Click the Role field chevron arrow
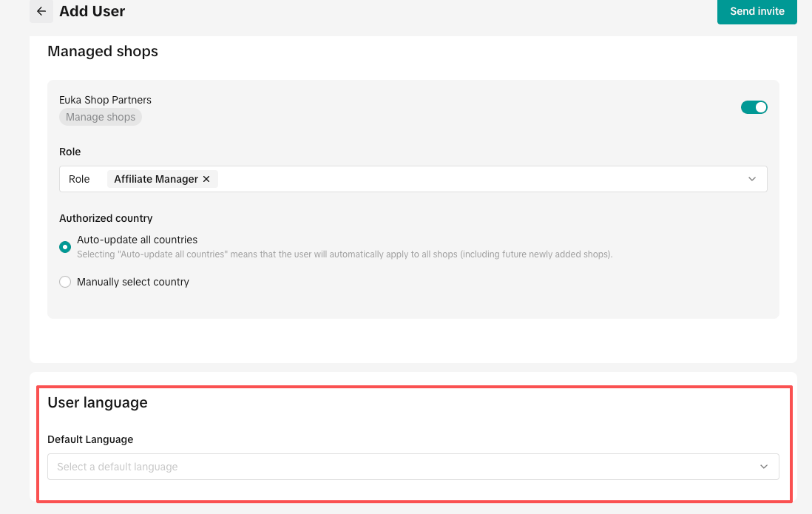 pos(752,179)
